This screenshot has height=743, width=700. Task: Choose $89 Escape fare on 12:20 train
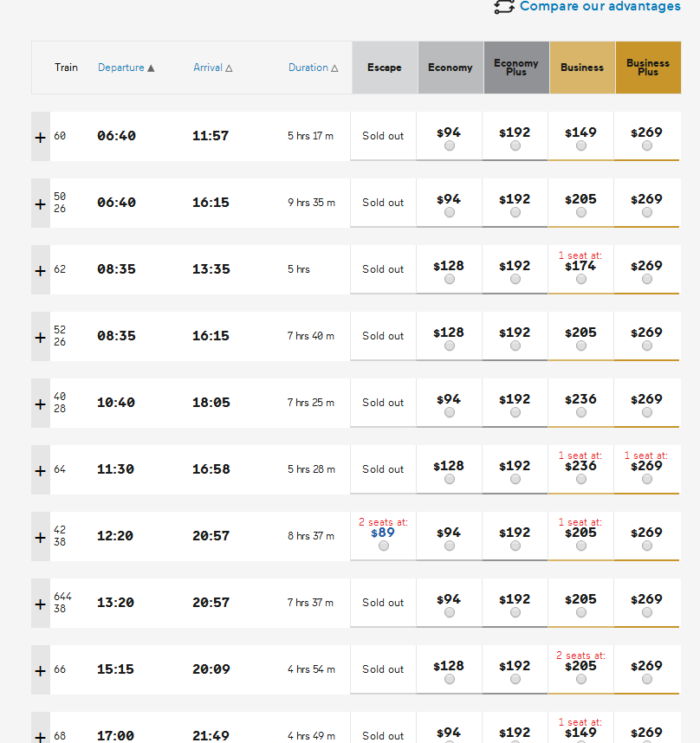[384, 546]
